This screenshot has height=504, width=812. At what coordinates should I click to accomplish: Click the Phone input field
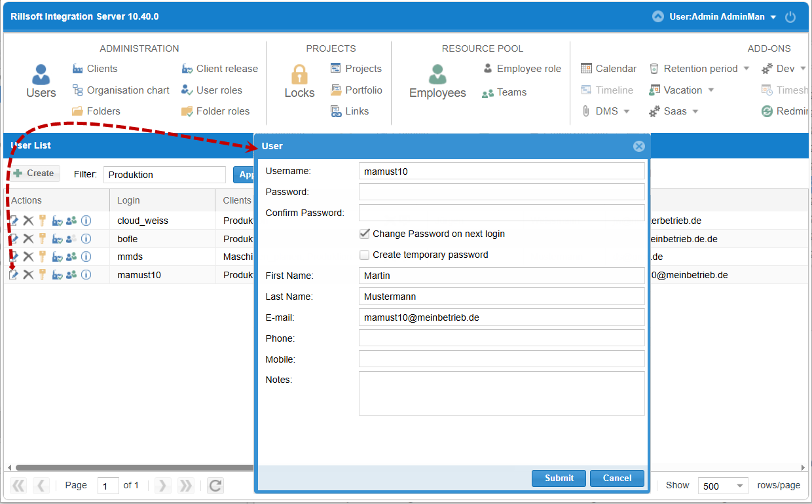pos(502,338)
